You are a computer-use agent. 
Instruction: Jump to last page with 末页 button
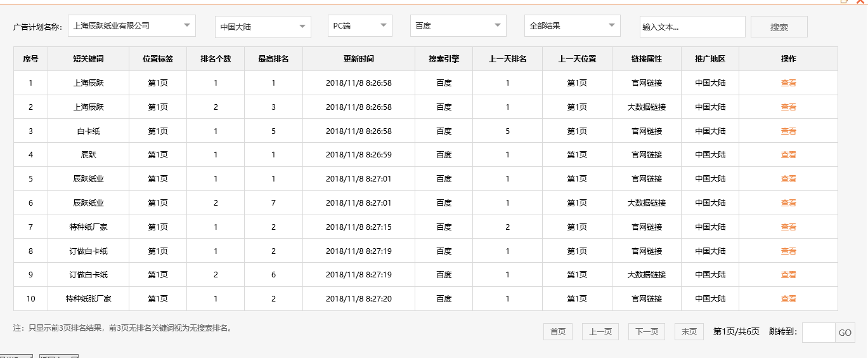pyautogui.click(x=689, y=331)
